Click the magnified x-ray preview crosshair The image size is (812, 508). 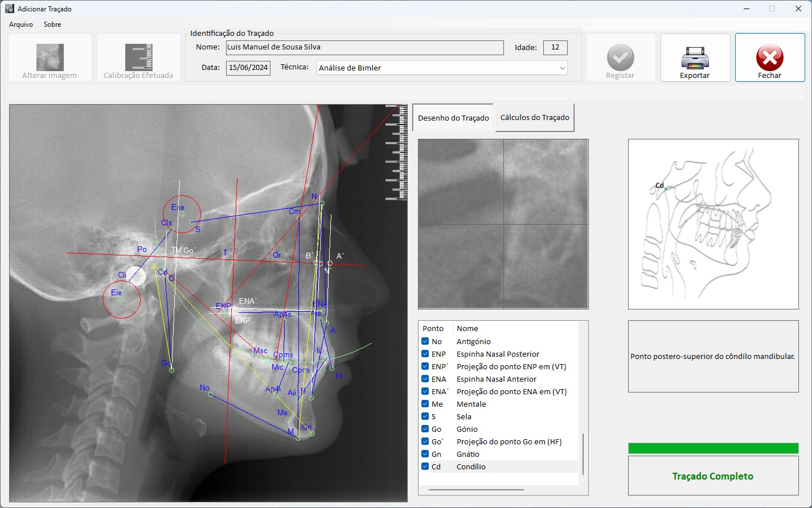pyautogui.click(x=503, y=224)
